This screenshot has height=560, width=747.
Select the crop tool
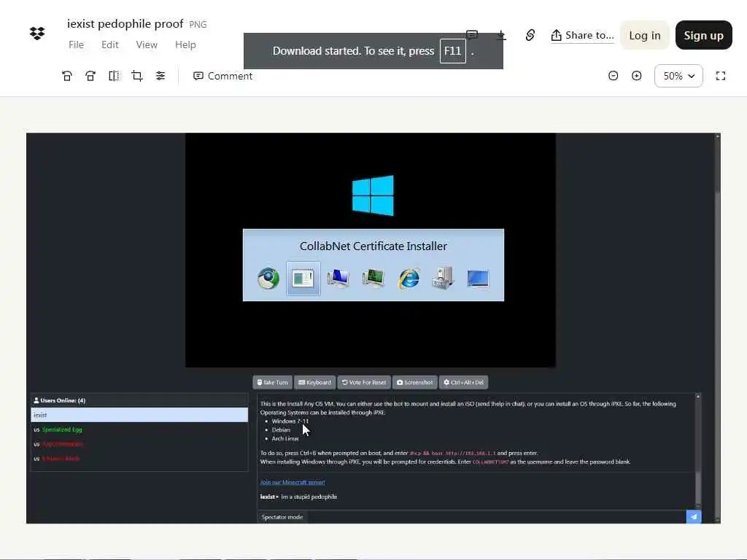(x=137, y=76)
